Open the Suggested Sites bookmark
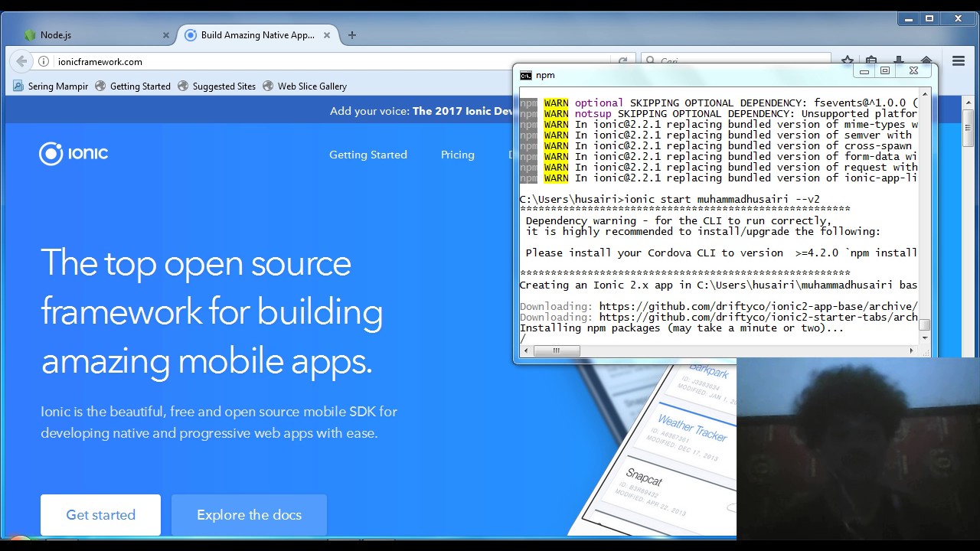Image resolution: width=980 pixels, height=551 pixels. point(217,86)
